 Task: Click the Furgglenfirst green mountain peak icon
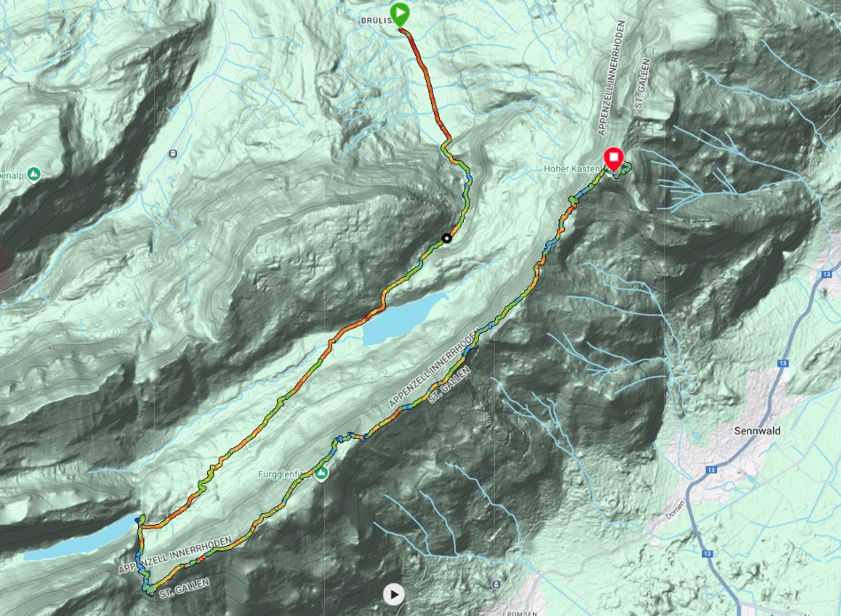click(321, 474)
